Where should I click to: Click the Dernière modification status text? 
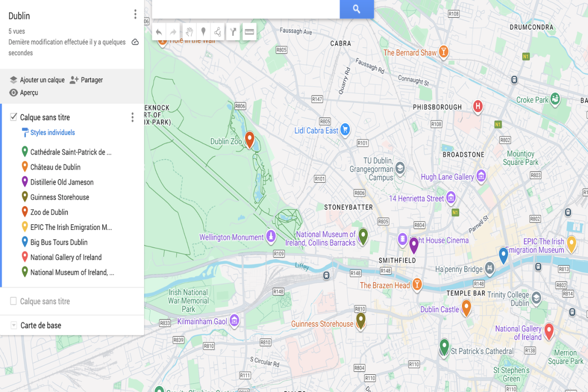[67, 48]
